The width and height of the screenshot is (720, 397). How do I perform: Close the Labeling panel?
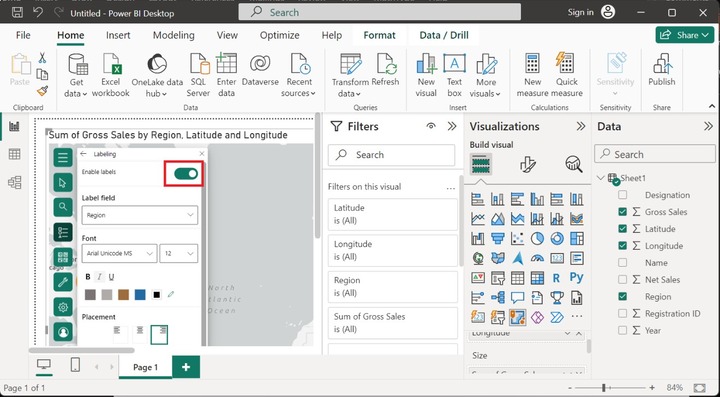click(x=202, y=154)
